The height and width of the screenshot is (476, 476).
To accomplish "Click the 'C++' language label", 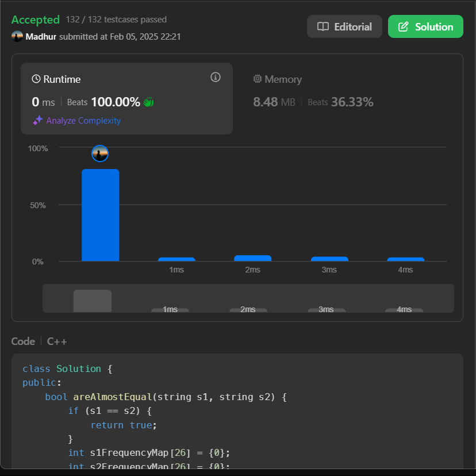I will tap(57, 341).
